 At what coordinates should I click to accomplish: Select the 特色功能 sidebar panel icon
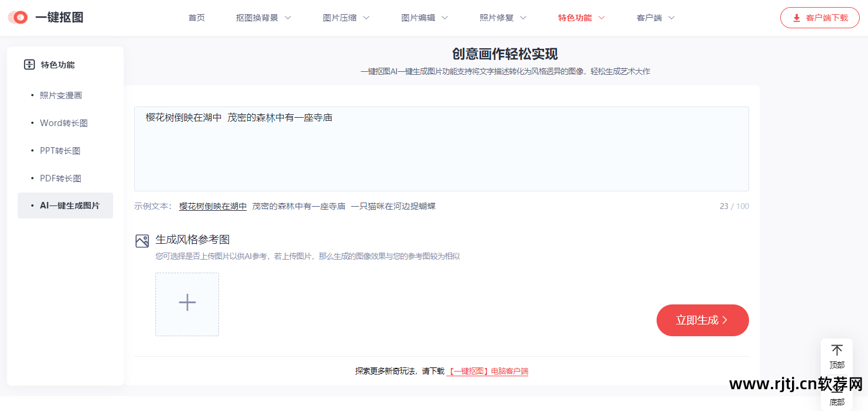29,65
